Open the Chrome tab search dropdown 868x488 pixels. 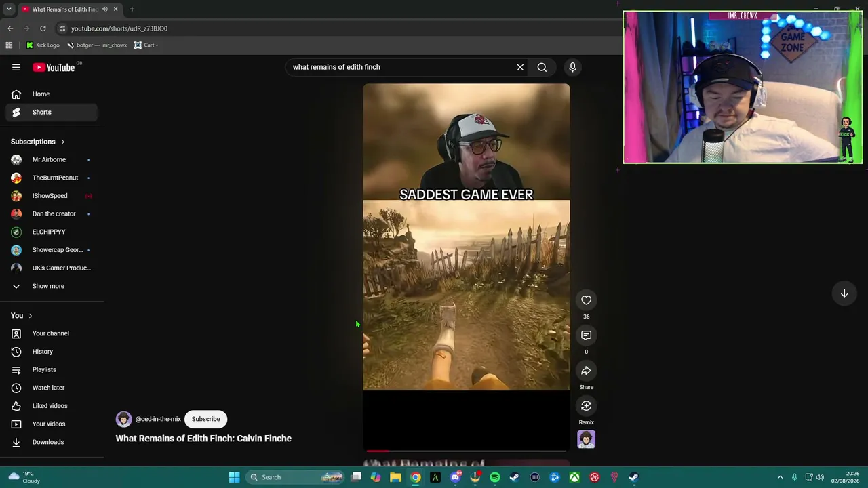click(9, 9)
